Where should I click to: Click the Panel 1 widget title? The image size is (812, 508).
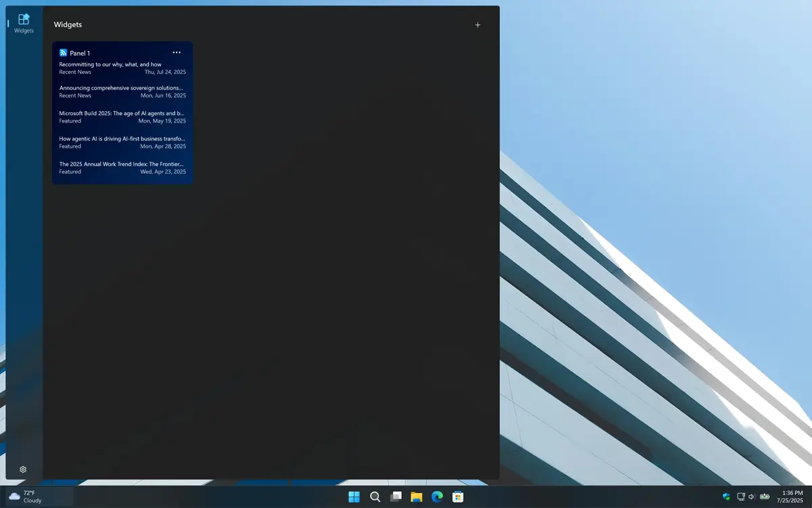[80, 53]
